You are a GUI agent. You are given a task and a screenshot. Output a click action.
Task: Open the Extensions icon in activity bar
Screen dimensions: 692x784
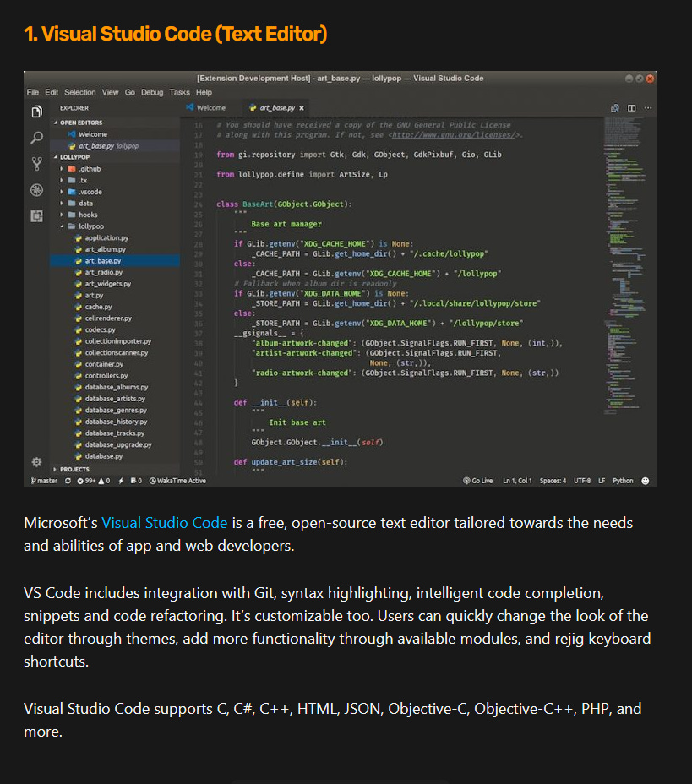36,216
